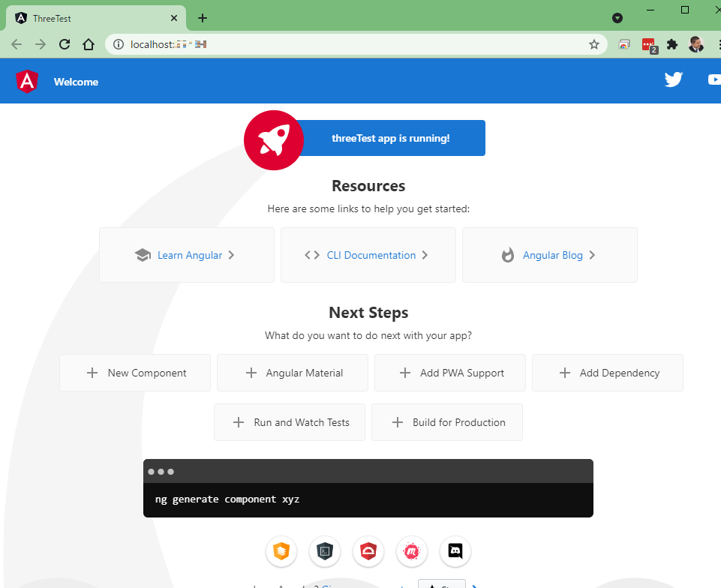Open the Discord icon link
721x588 pixels.
point(455,550)
